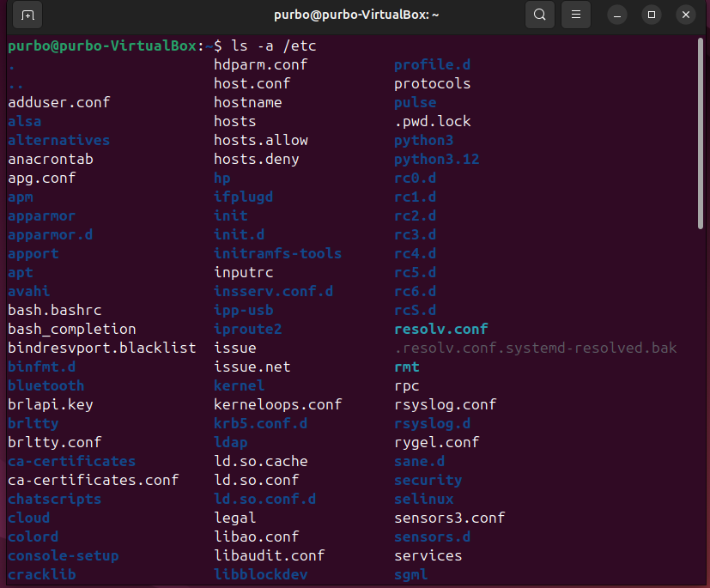This screenshot has width=710, height=588.
Task: Click the rc0.d directory
Action: pos(416,178)
